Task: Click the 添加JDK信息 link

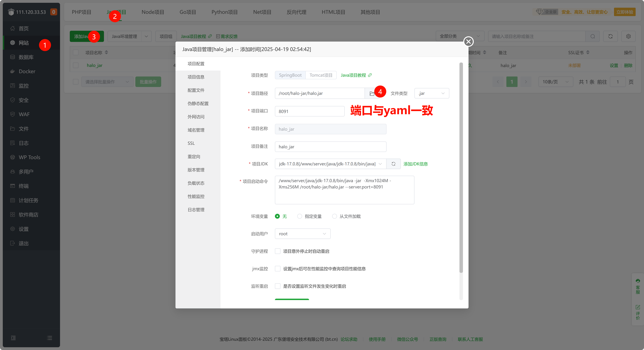Action: (415, 164)
